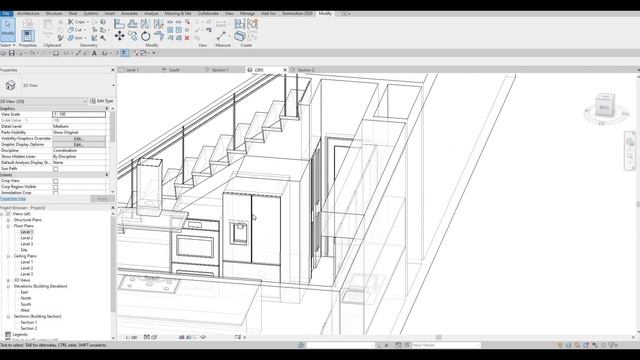Click the visual style icon in view control bar
Image resolution: width=640 pixels, height=360 pixels.
point(154,337)
